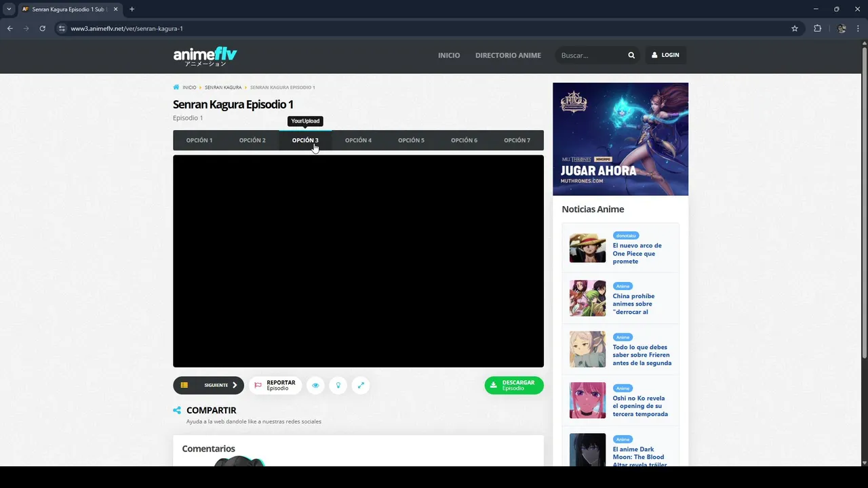Open a new browser tab

(x=132, y=9)
